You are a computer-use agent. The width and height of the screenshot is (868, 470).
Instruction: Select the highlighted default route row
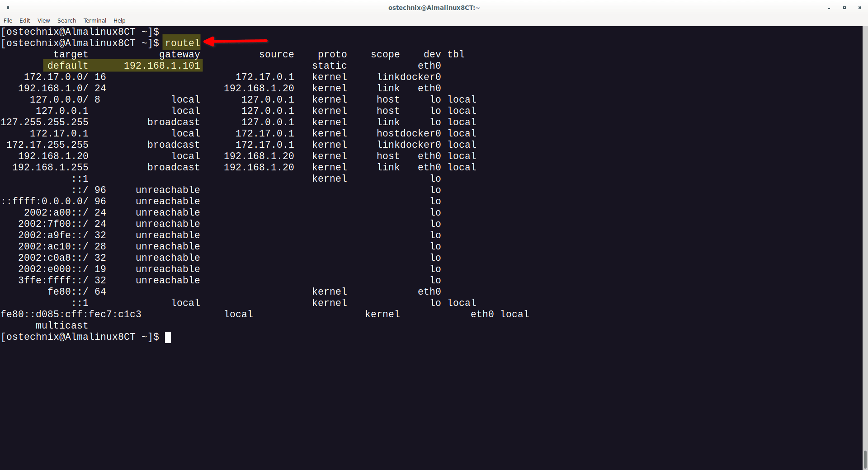click(122, 65)
